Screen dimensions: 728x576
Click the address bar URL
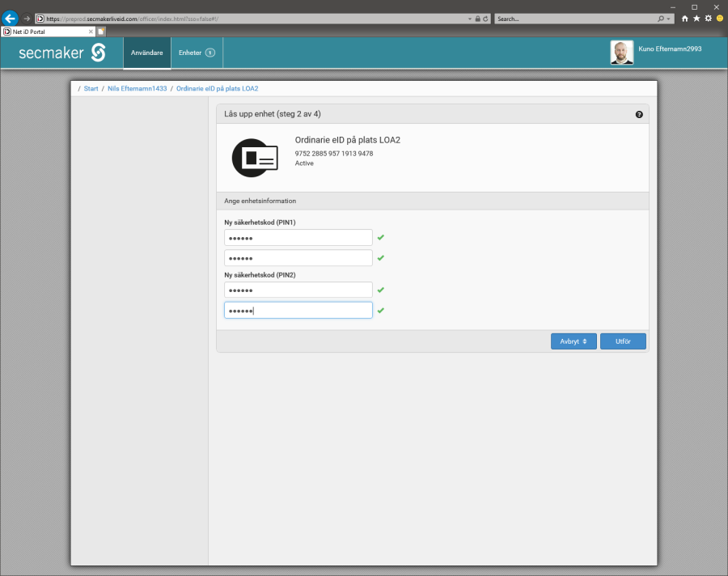[133, 19]
